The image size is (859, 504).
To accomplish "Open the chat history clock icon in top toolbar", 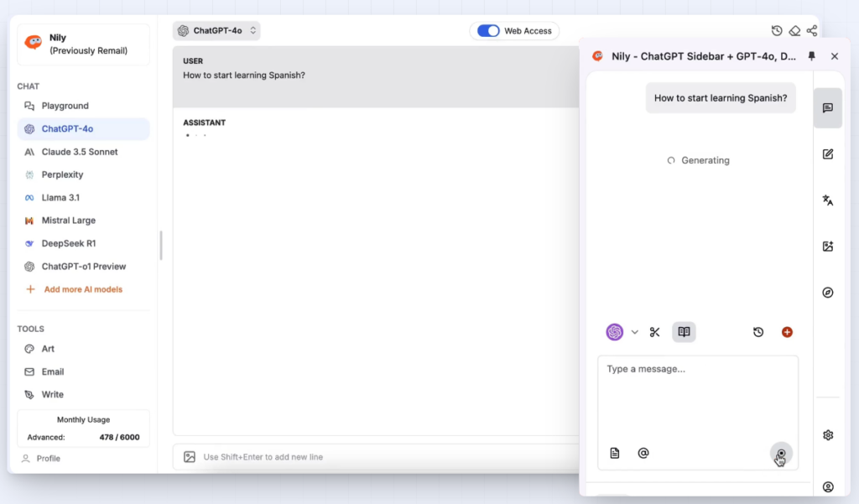I will coord(776,31).
